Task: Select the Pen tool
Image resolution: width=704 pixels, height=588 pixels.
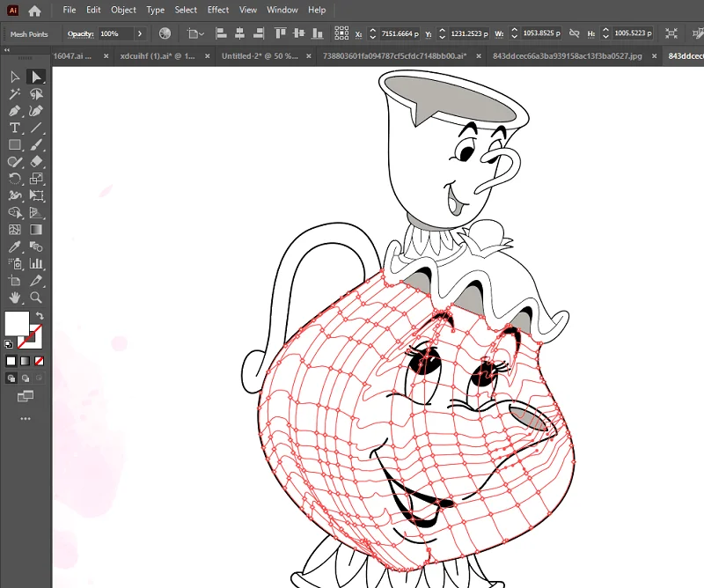Action: (14, 111)
